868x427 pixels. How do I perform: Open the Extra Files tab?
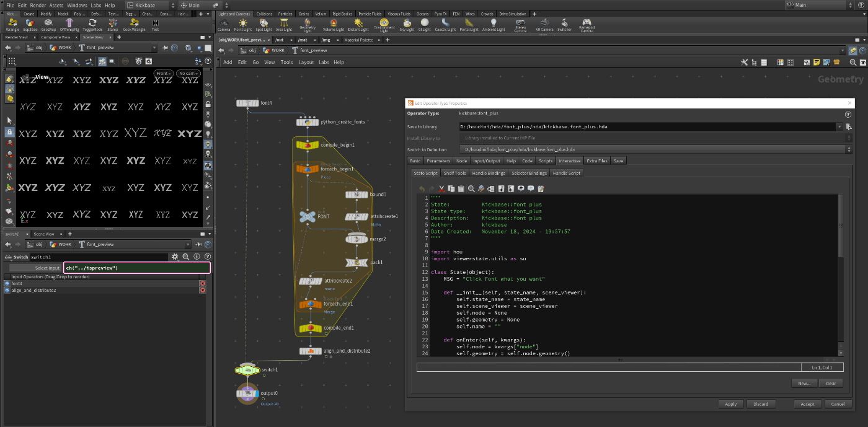(596, 161)
